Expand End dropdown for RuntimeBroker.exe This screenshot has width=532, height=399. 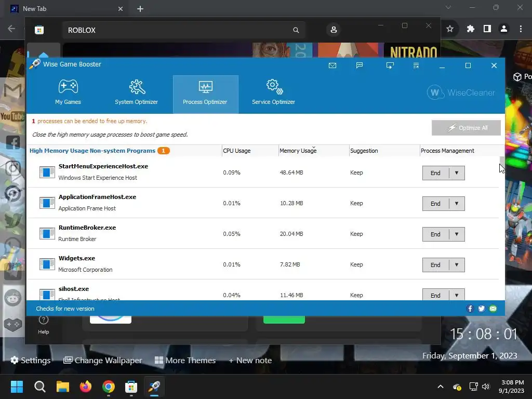click(x=457, y=234)
